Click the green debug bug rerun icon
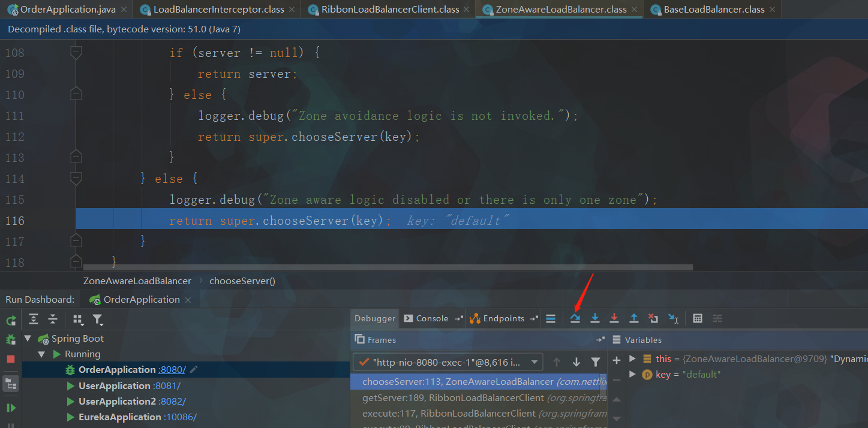 (11, 339)
